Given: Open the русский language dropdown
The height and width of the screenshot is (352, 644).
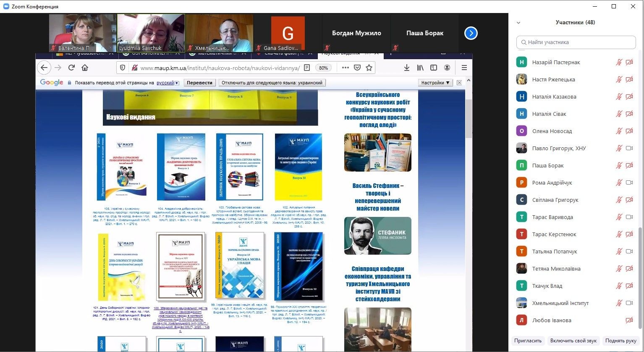Looking at the screenshot, I should coord(168,83).
